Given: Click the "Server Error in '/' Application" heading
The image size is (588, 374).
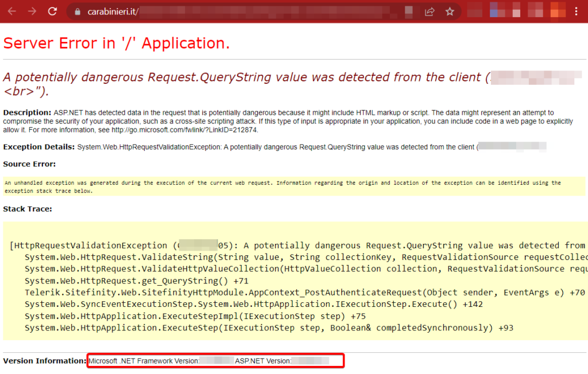Looking at the screenshot, I should tap(117, 43).
